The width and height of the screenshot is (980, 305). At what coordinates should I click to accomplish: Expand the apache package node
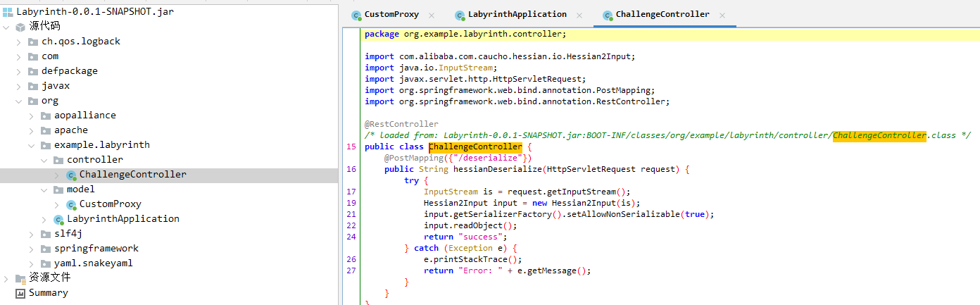point(32,130)
